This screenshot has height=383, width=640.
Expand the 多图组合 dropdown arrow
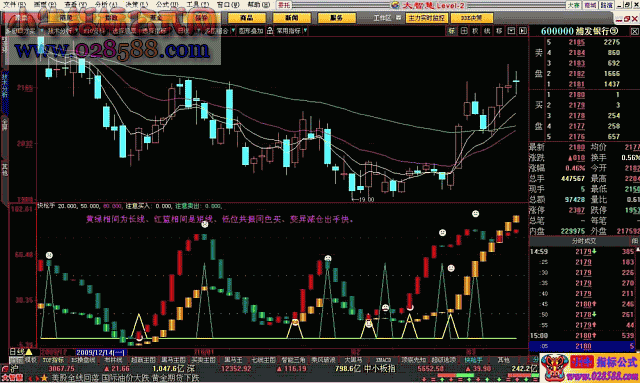pyautogui.click(x=233, y=31)
